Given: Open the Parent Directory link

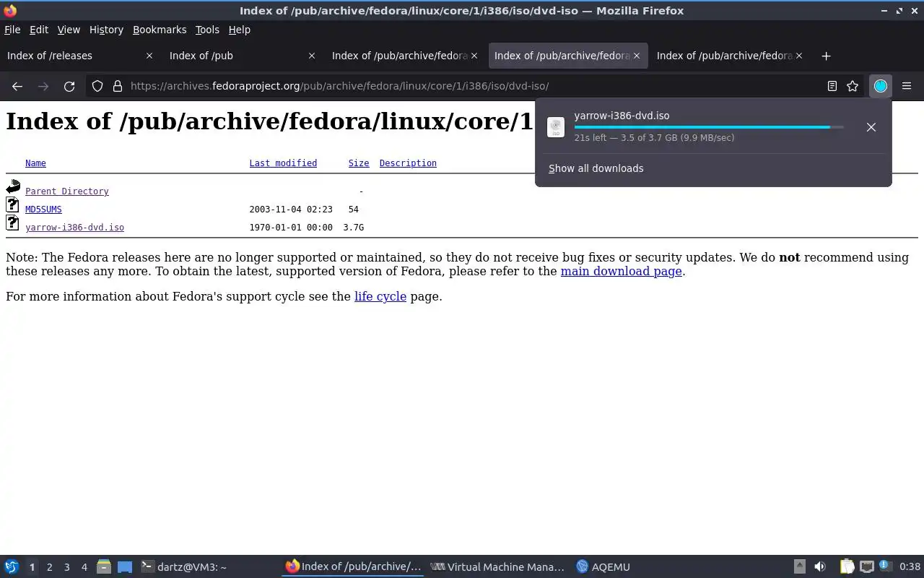Looking at the screenshot, I should [67, 191].
